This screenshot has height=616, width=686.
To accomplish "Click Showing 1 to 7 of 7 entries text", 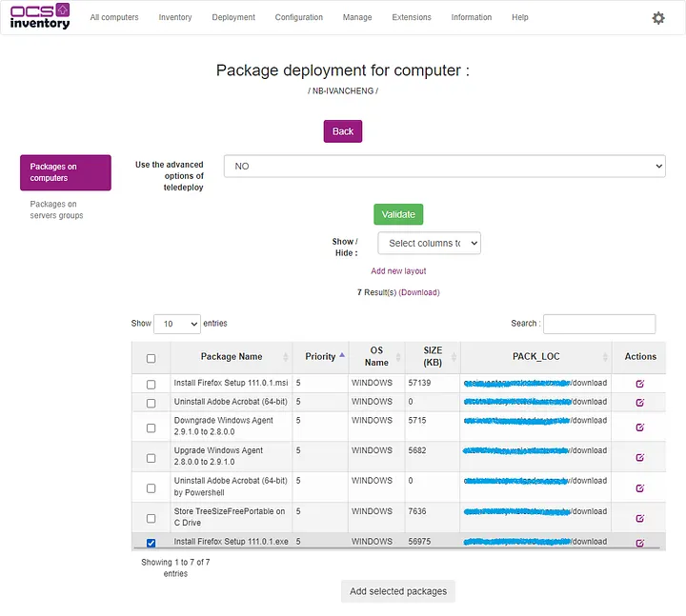I will (175, 567).
